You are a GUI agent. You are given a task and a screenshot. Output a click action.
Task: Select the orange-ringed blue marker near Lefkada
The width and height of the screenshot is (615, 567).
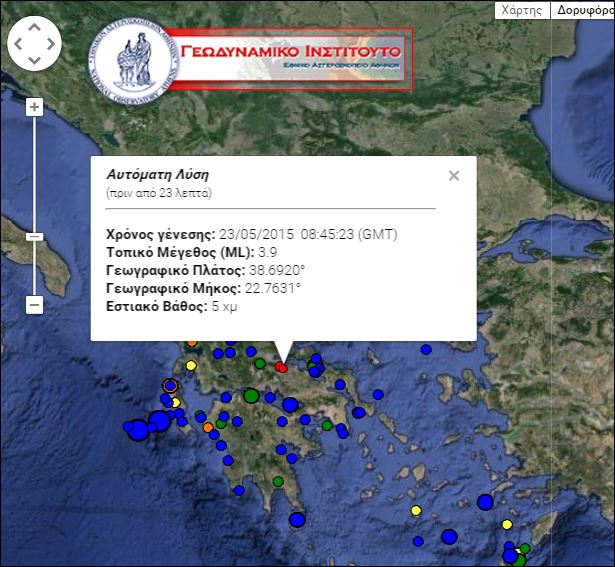(x=170, y=386)
